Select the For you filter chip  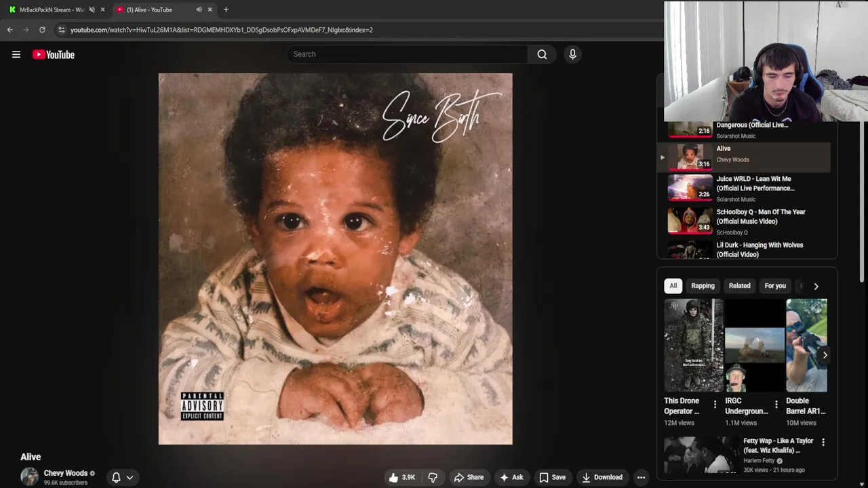[x=775, y=286]
